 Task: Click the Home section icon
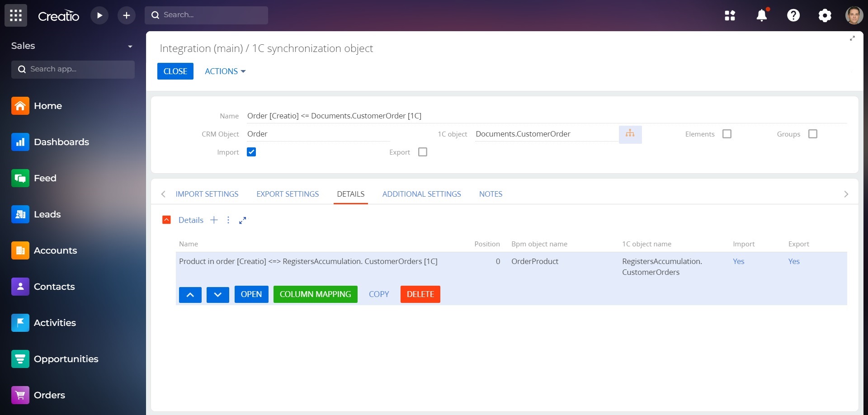click(x=20, y=106)
